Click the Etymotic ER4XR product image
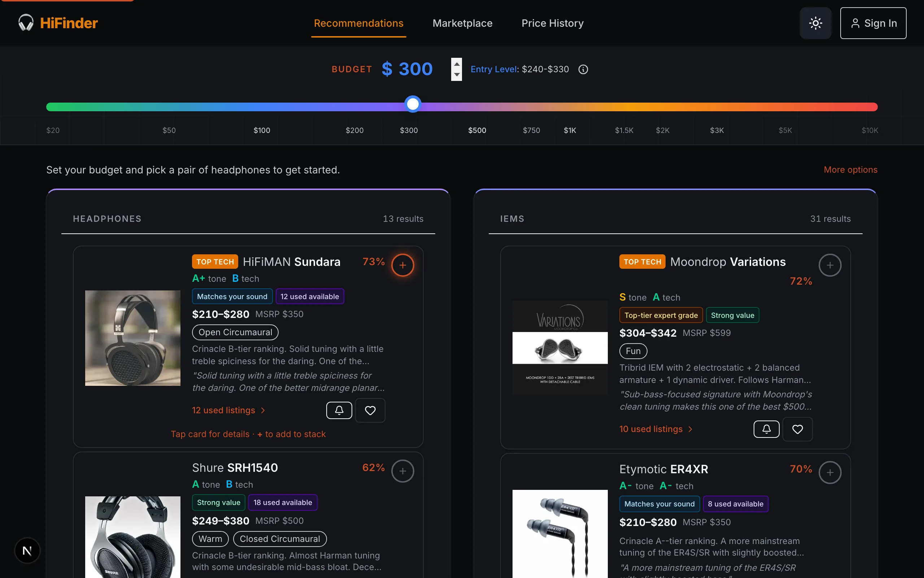Image resolution: width=924 pixels, height=578 pixels. click(x=560, y=534)
